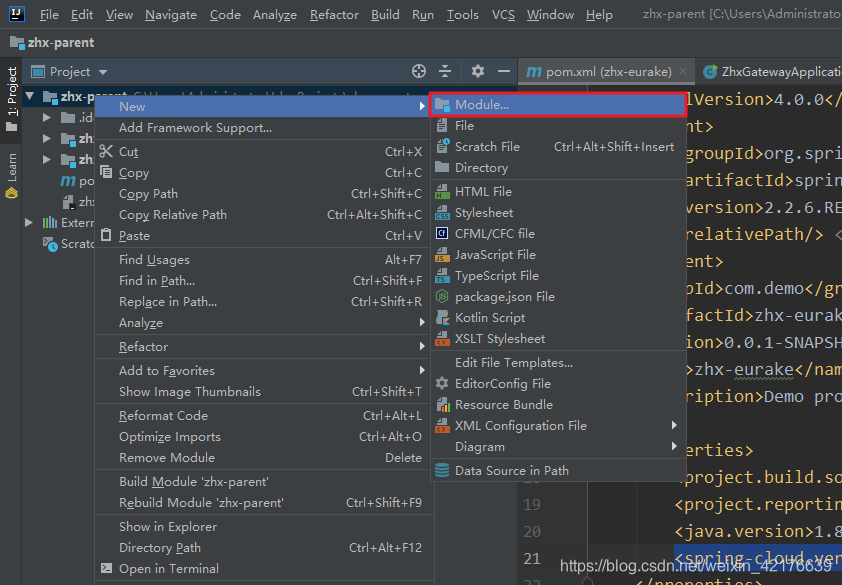Click the IntelliJ IDEA logo icon
The width and height of the screenshot is (842, 585).
coord(17,14)
